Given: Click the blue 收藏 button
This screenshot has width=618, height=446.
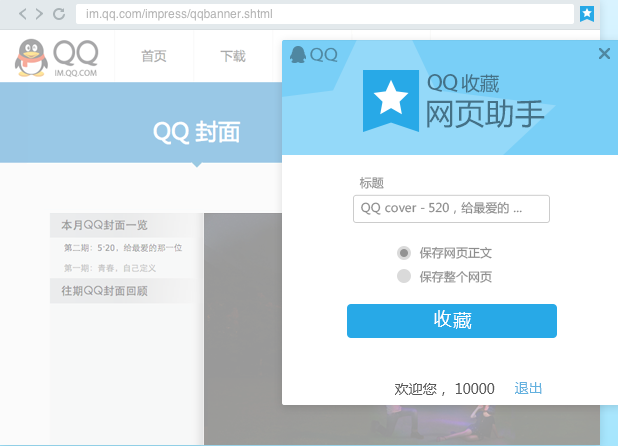Looking at the screenshot, I should pos(452,321).
